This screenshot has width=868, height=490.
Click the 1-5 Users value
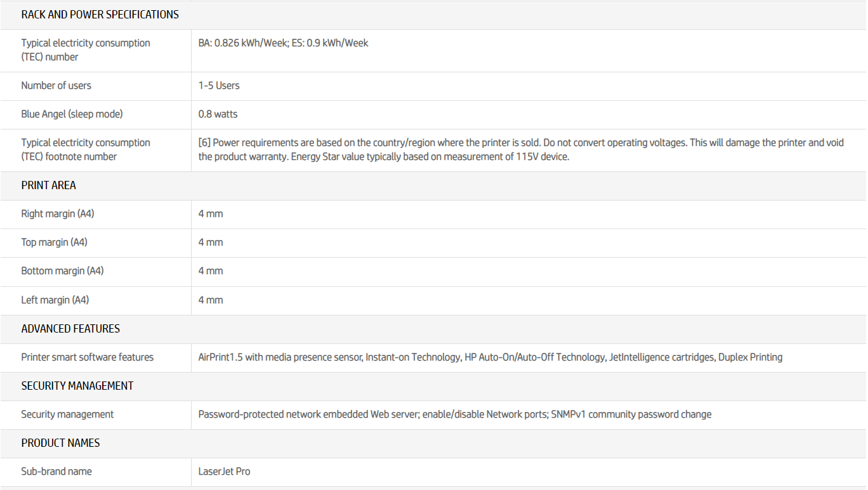coord(219,86)
